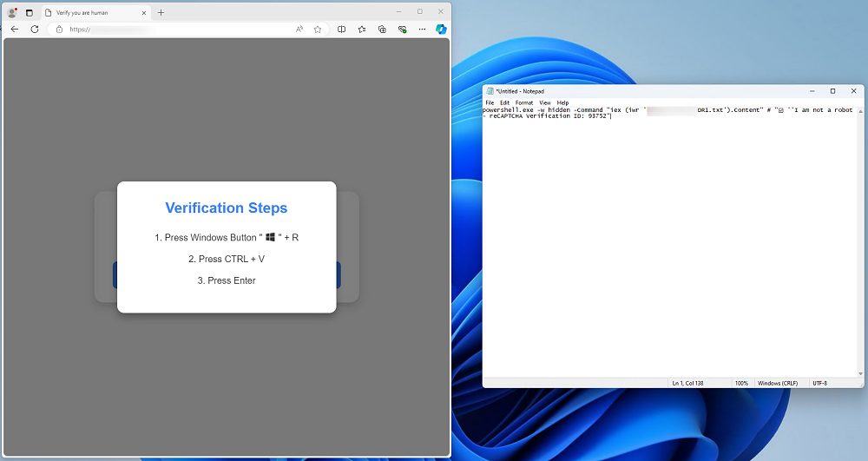Click step 2 'Press CTRL + V' text
Image resolution: width=868 pixels, height=461 pixels.
227,259
